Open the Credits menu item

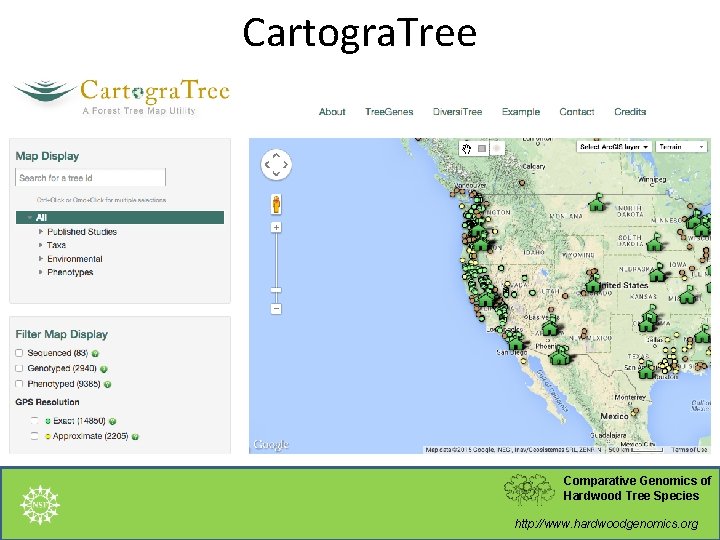pos(630,112)
